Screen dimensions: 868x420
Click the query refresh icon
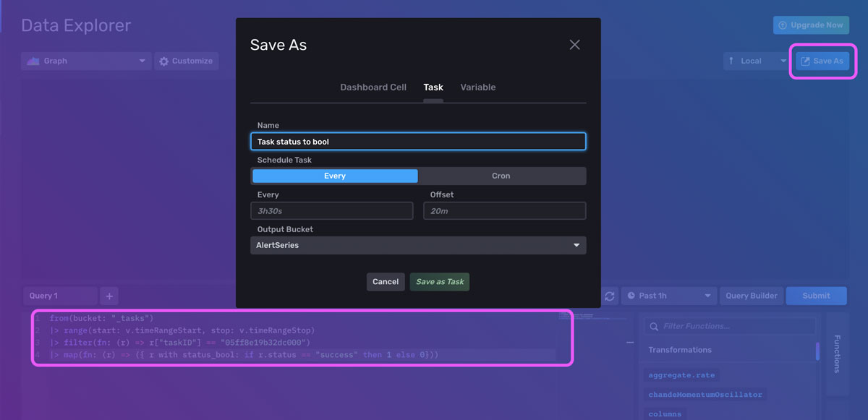coord(610,296)
